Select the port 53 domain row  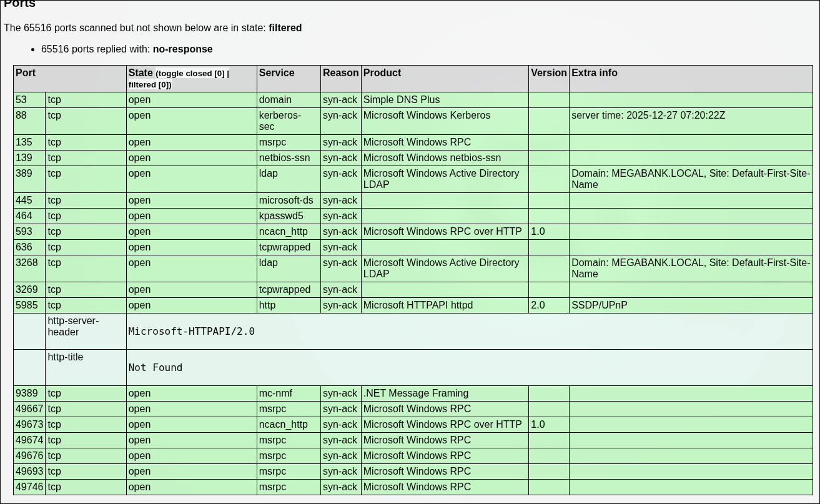pyautogui.click(x=413, y=100)
